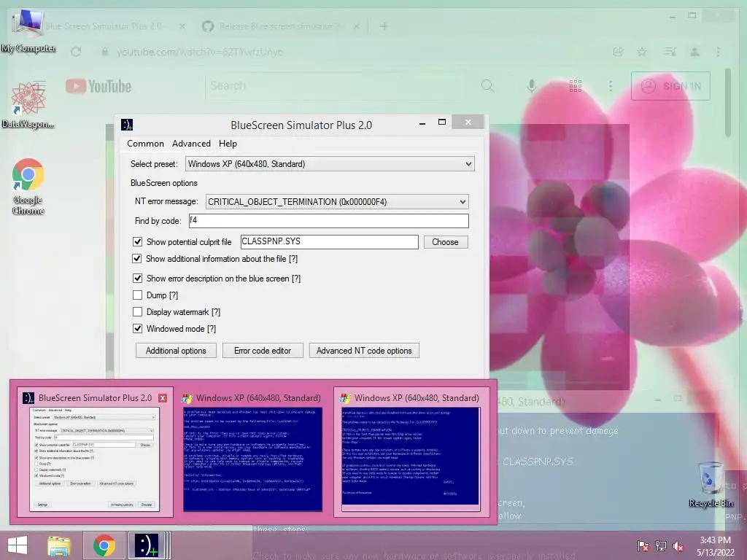Viewport: 747px width, 560px height.
Task: Click YouTube SIGN IN button
Action: point(670,86)
